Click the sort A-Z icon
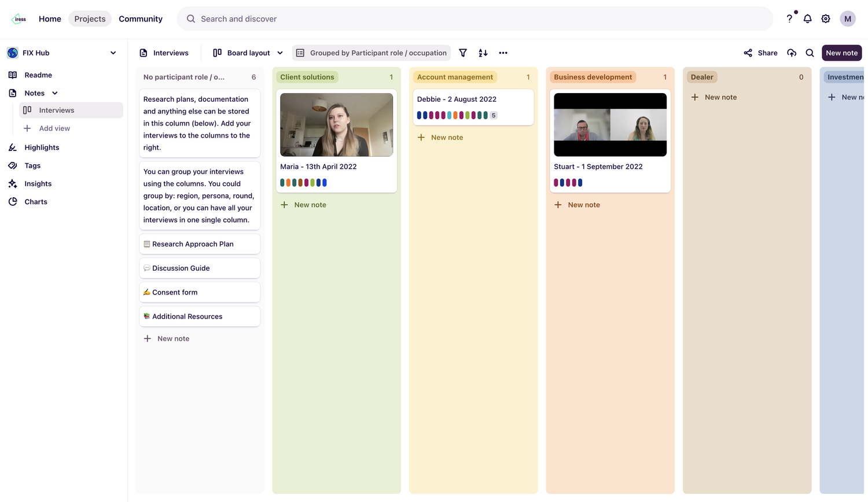The width and height of the screenshot is (868, 502). pos(483,53)
